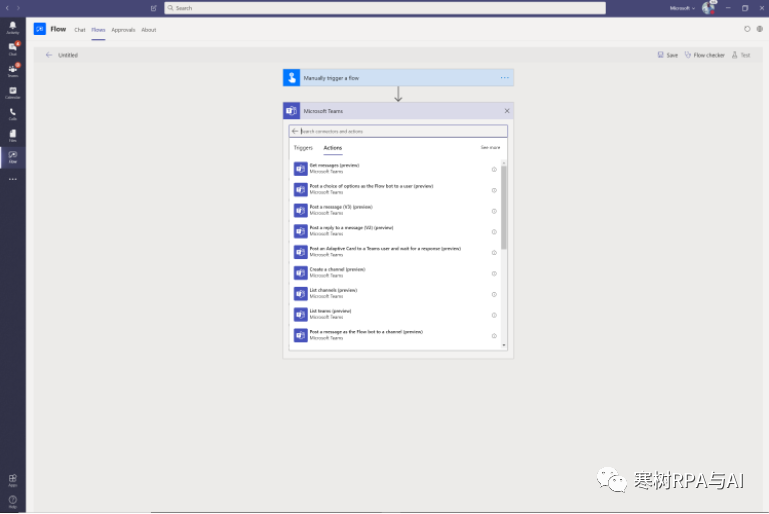The image size is (769, 514).
Task: Click the Flow app logo
Action: 40,29
